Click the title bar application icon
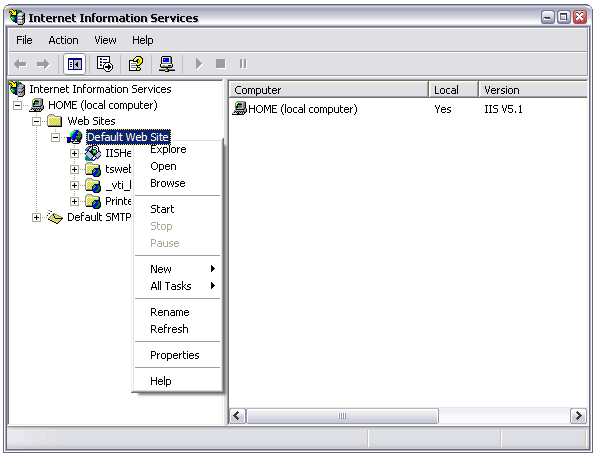Image resolution: width=593 pixels, height=457 pixels. [17, 17]
